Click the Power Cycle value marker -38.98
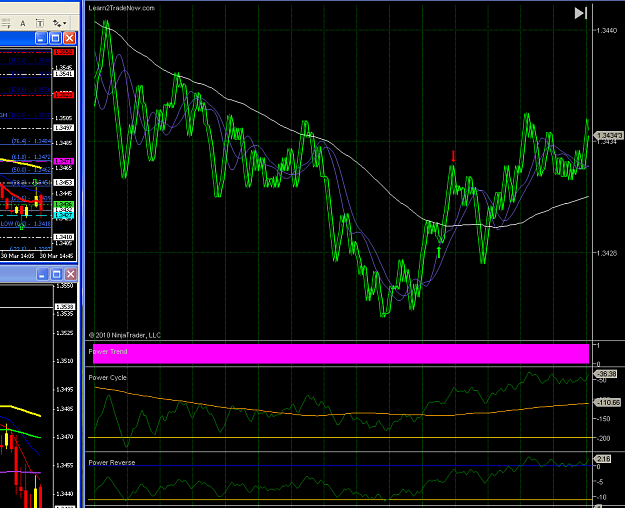Image resolution: width=625 pixels, height=508 pixels. 606,374
